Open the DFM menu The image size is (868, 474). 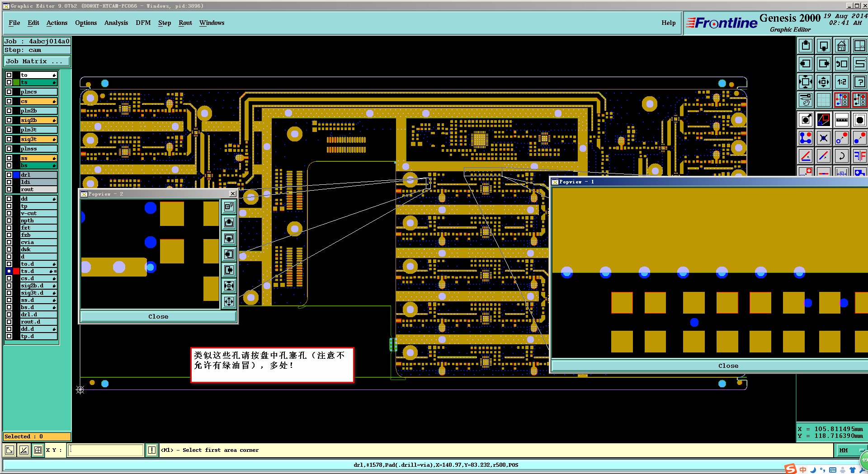[143, 23]
